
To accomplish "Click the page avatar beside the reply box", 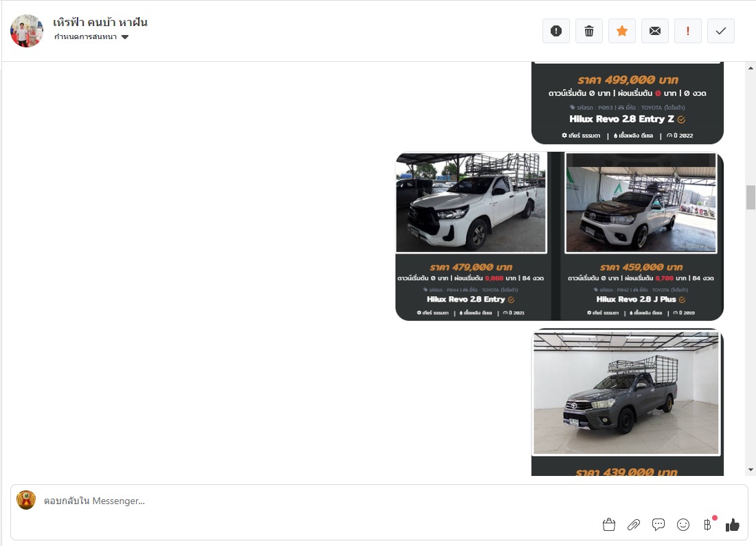I will tap(26, 500).
